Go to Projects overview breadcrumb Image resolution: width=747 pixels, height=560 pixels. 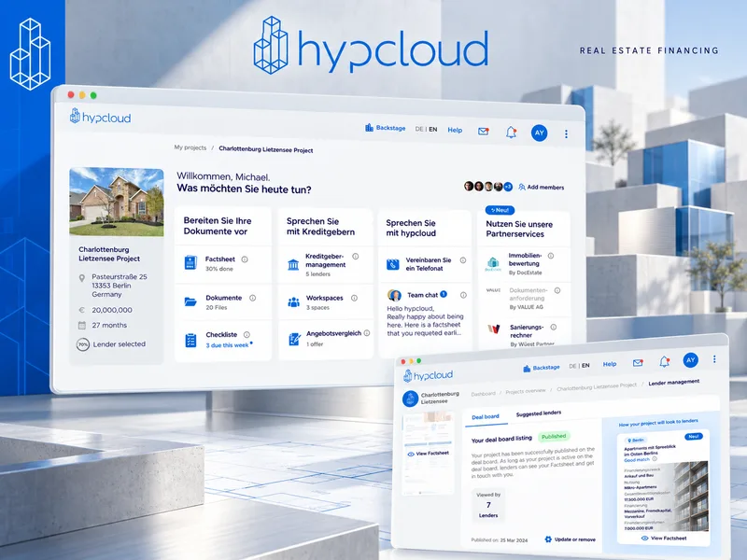coord(526,391)
